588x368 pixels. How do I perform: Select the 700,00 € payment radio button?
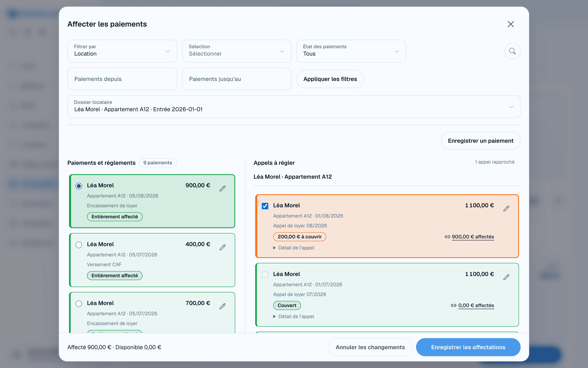[79, 304]
